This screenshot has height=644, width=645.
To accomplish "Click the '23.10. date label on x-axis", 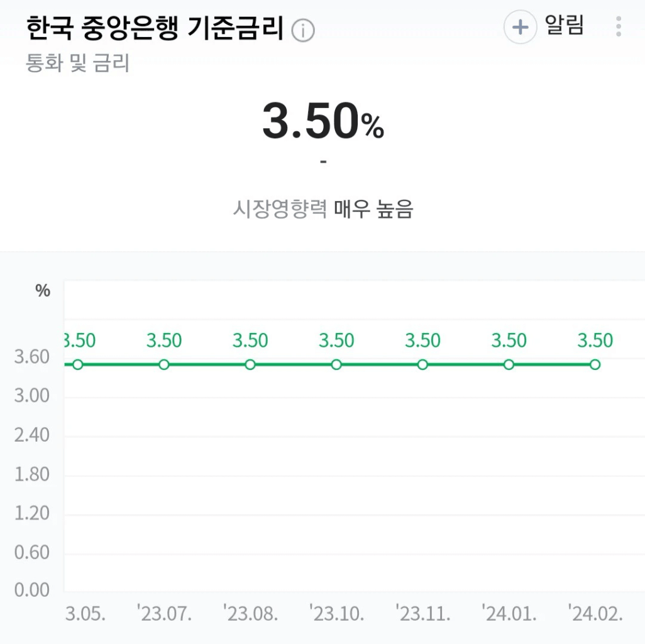I will click(x=336, y=614).
